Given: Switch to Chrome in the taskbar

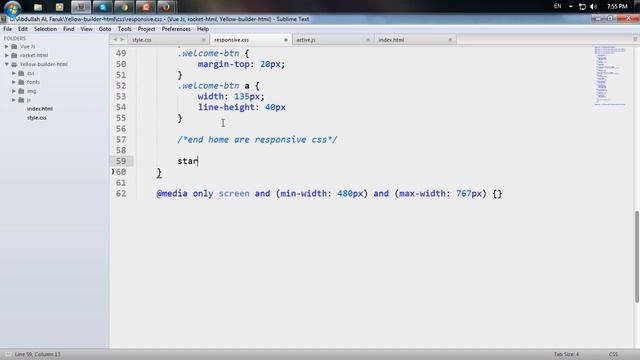Looking at the screenshot, I should [x=124, y=7].
